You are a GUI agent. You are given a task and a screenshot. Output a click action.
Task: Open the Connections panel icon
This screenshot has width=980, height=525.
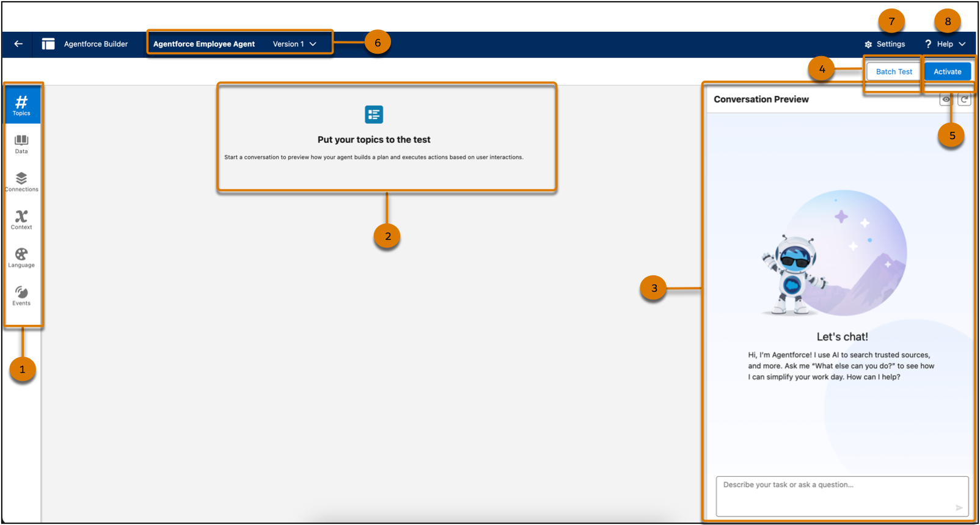21,178
